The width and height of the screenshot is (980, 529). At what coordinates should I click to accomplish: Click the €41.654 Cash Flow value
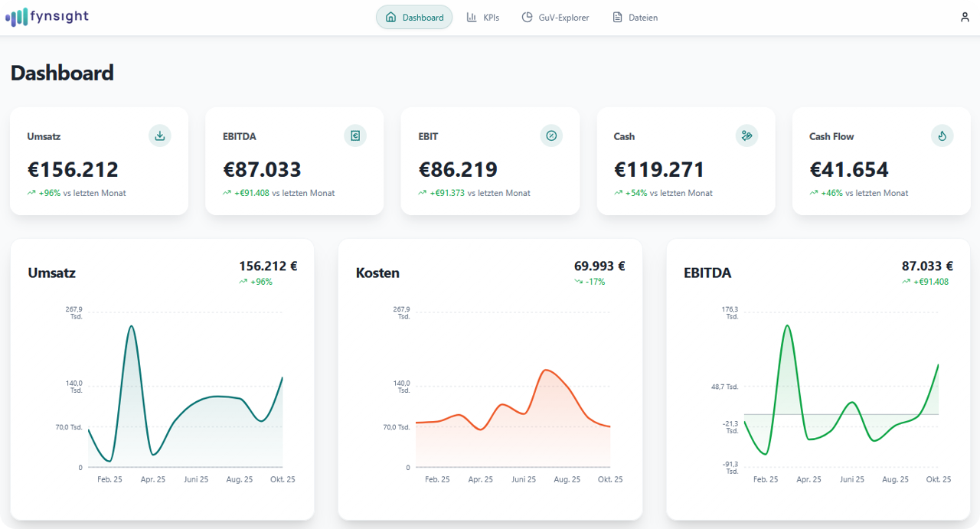coord(849,169)
